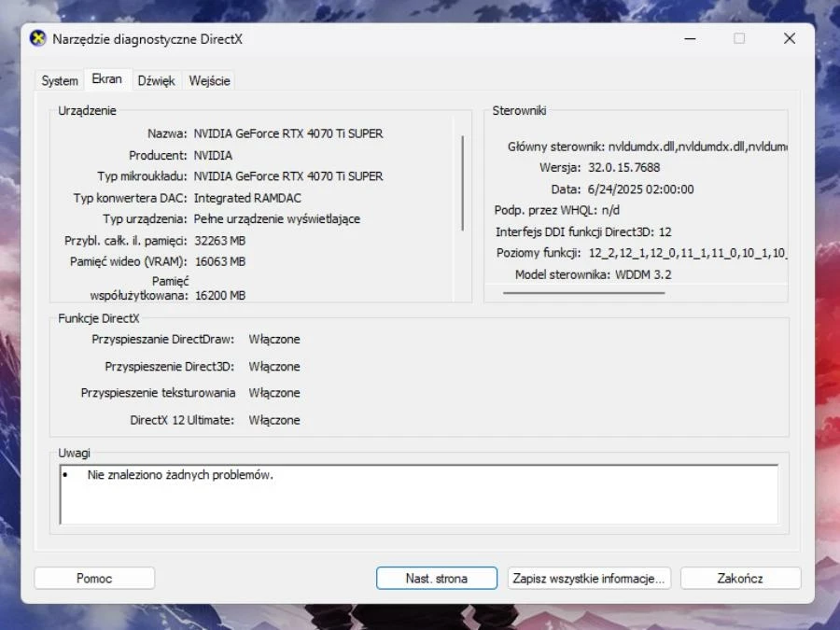The height and width of the screenshot is (630, 840).
Task: Go to the Wejście tab
Action: point(209,81)
